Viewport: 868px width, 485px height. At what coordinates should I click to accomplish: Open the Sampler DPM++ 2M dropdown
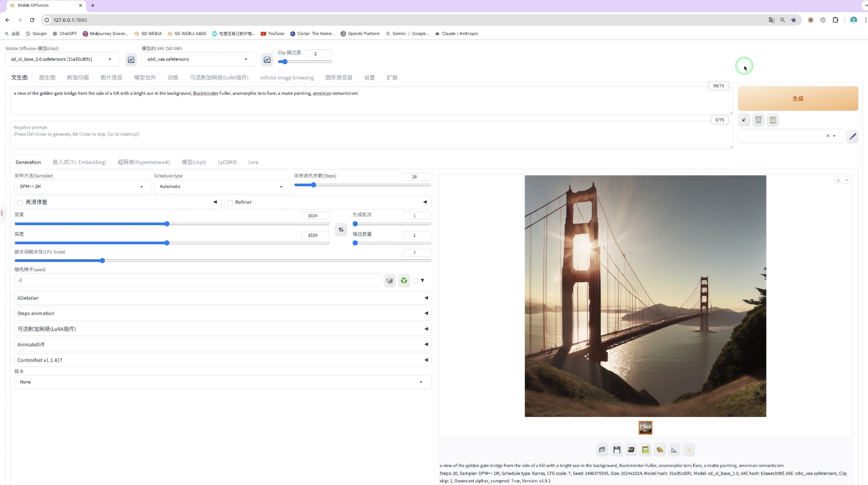pos(82,187)
